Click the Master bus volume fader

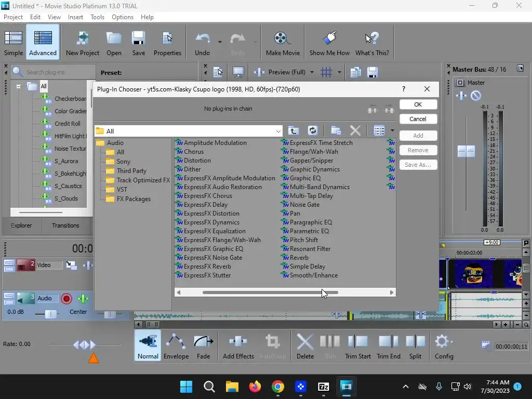pyautogui.click(x=466, y=151)
